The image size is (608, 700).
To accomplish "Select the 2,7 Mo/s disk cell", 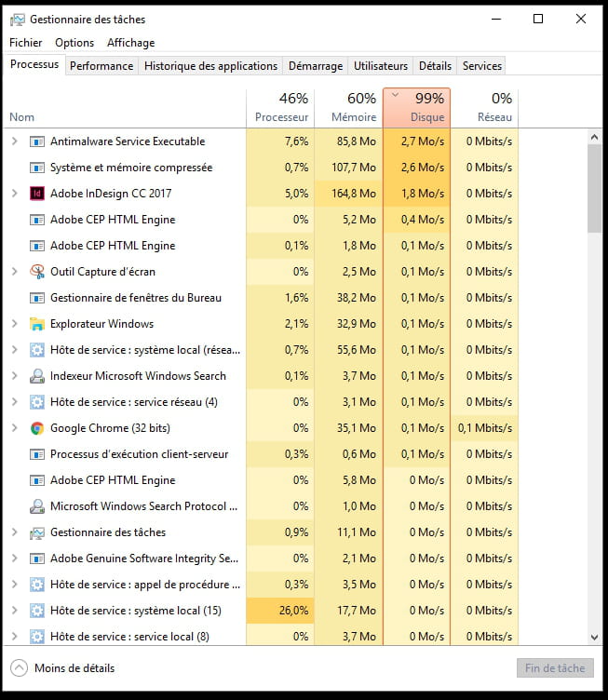I will [416, 141].
